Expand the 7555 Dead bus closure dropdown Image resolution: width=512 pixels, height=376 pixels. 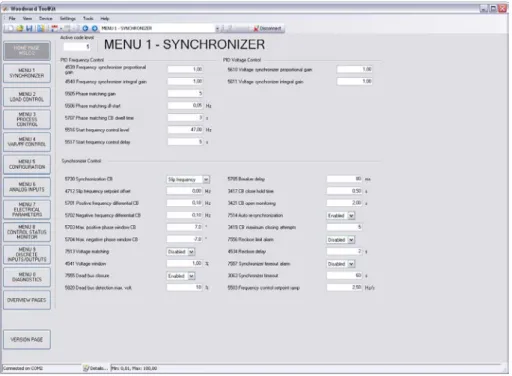191,276
